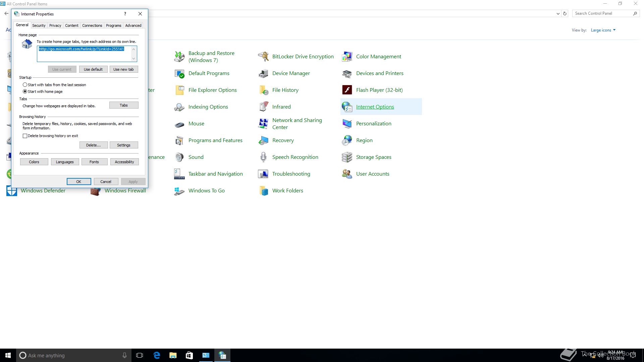Open the Region clock-globe icon

(x=347, y=140)
